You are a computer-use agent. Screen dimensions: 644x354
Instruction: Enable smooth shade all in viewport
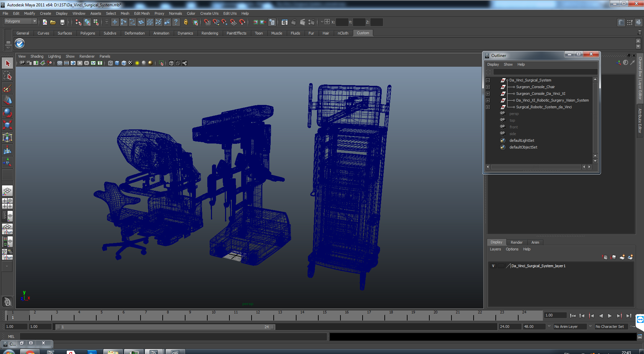pos(117,63)
